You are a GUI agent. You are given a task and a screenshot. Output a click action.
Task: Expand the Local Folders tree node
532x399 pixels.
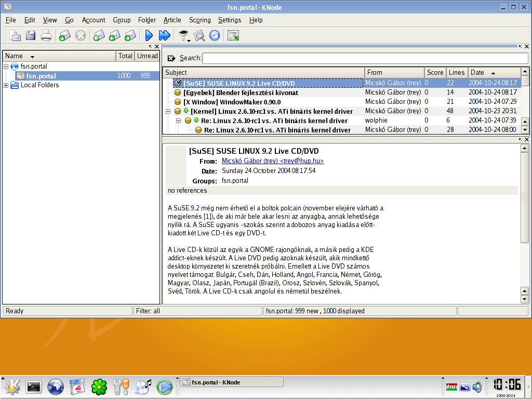point(6,85)
